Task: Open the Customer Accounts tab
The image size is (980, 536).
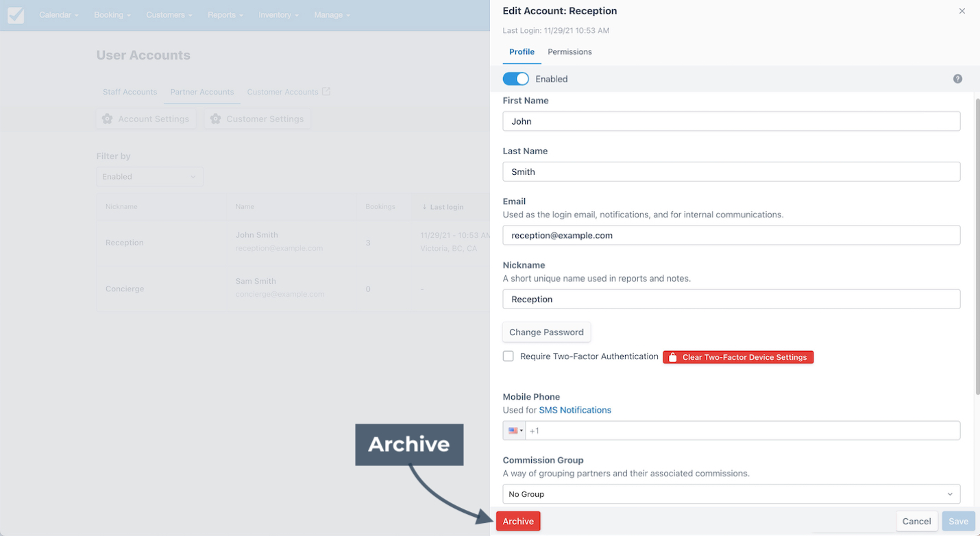Action: click(282, 92)
